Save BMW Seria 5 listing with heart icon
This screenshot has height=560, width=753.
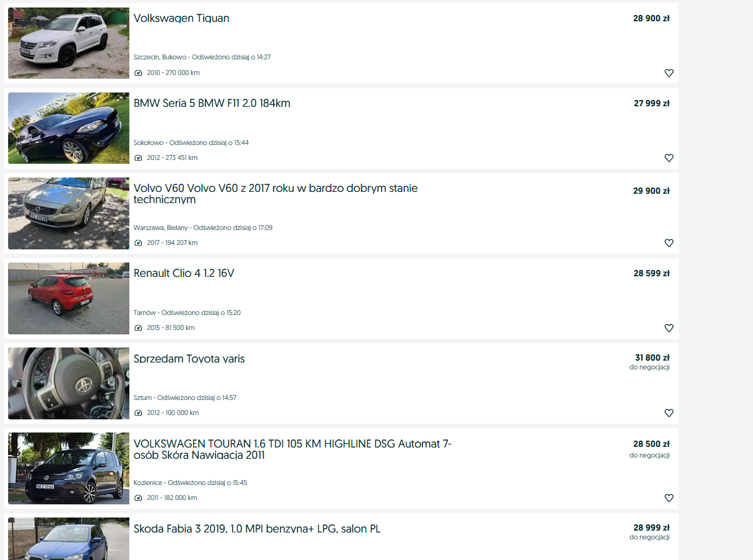(x=669, y=158)
